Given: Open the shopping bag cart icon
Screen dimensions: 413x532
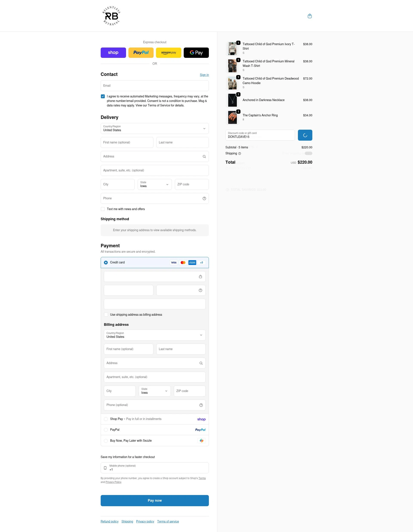Looking at the screenshot, I should click(x=310, y=16).
